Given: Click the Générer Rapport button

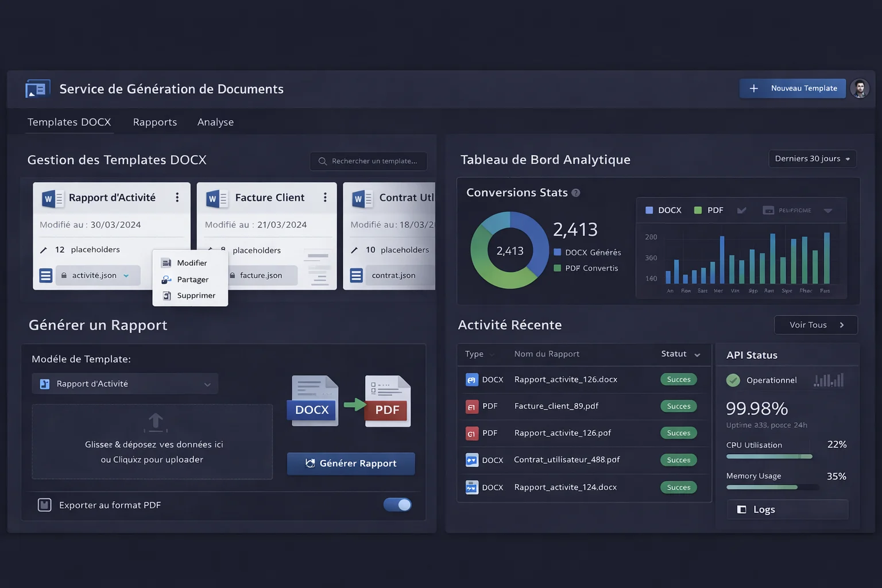Looking at the screenshot, I should [x=351, y=463].
